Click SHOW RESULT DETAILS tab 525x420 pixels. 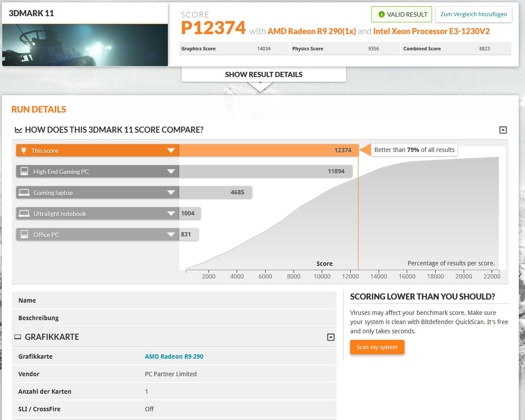pos(263,74)
